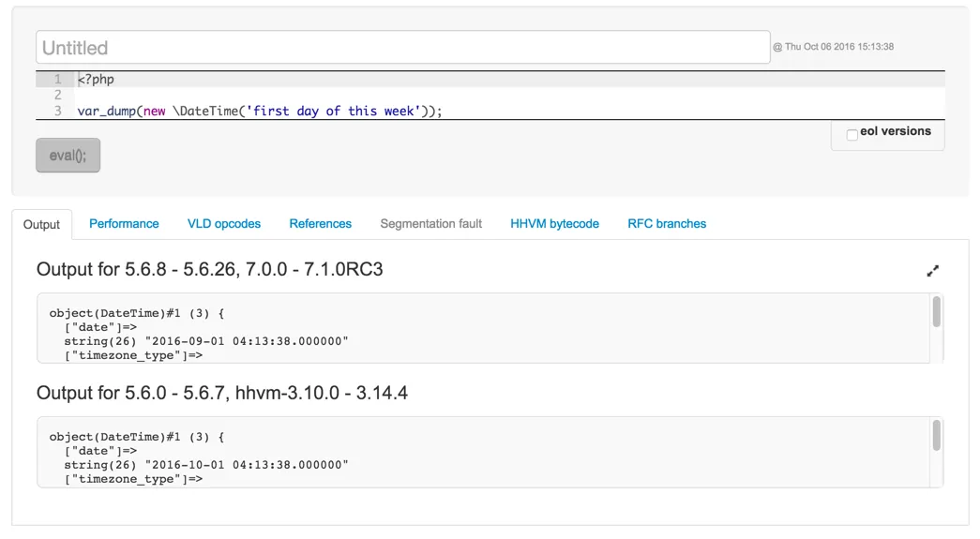Click the Segmentation fault tab

coord(431,224)
